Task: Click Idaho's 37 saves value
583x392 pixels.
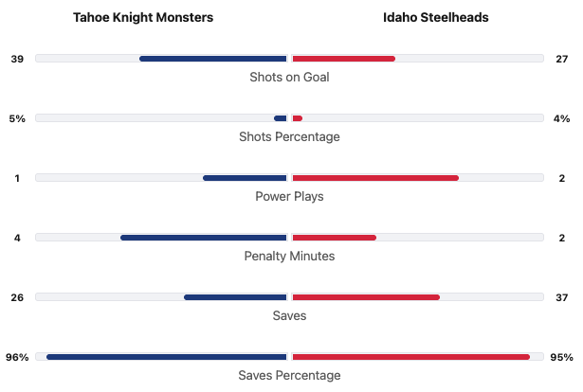Action: click(x=561, y=297)
